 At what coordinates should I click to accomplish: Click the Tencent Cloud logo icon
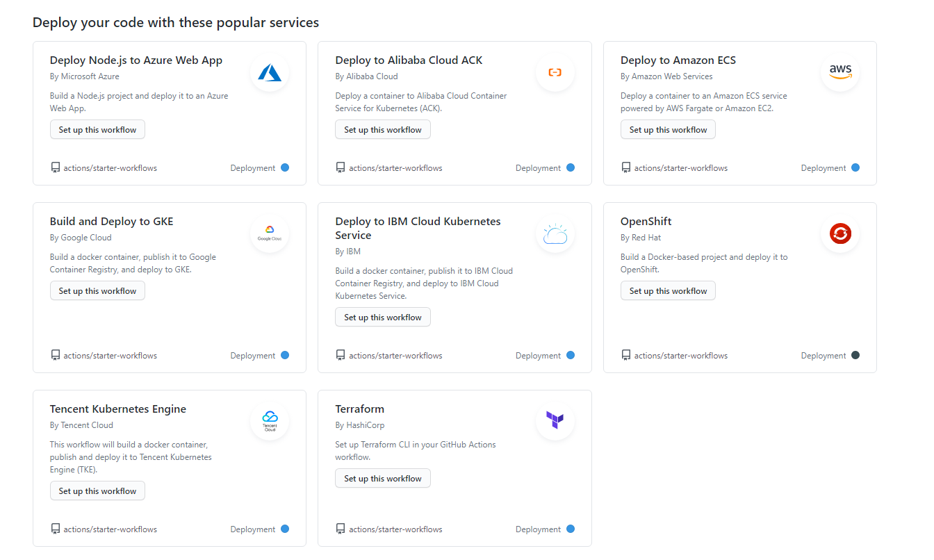[270, 421]
